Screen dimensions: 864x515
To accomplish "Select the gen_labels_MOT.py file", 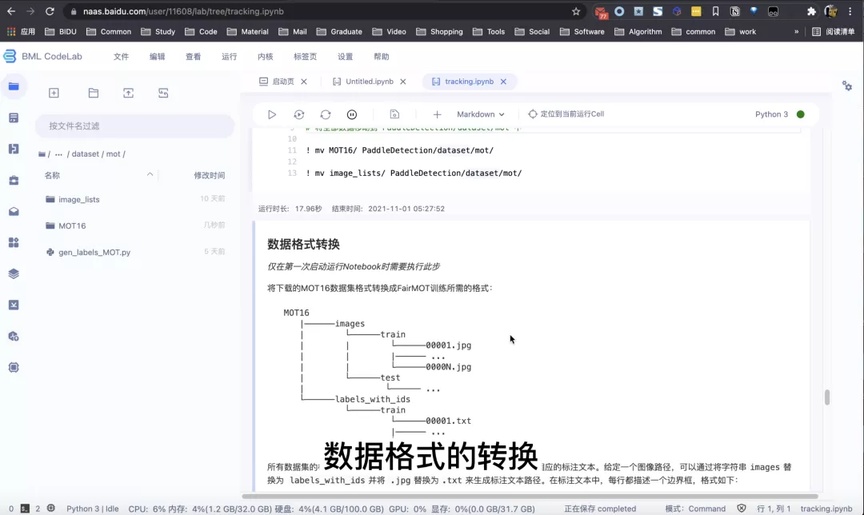I will pos(94,252).
